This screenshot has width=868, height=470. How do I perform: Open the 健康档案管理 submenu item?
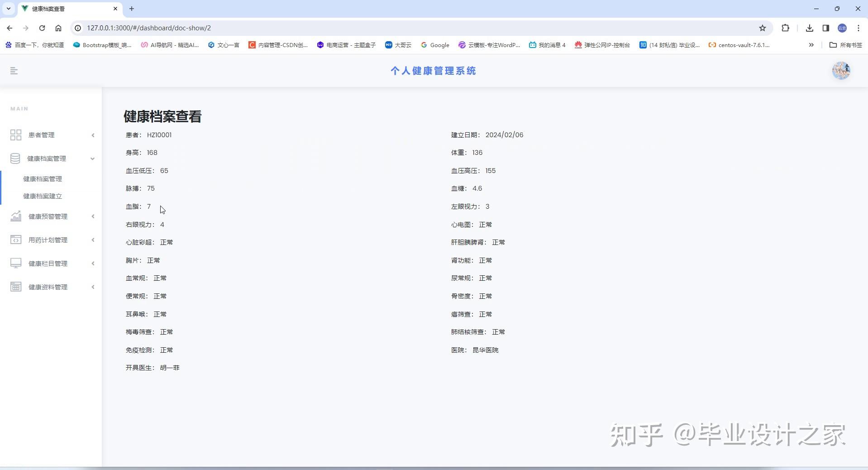tap(43, 179)
